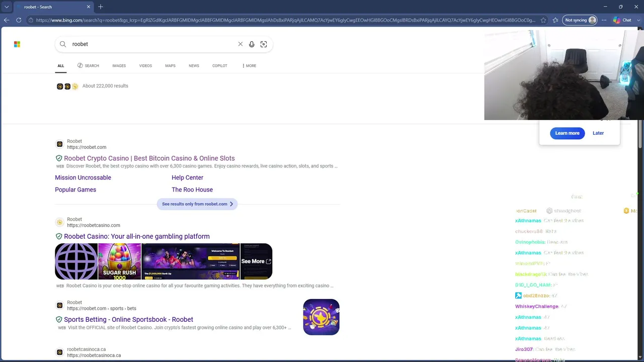Click the green shield on Roobet Casino result
Screen dimensions: 644x362
[59, 236]
